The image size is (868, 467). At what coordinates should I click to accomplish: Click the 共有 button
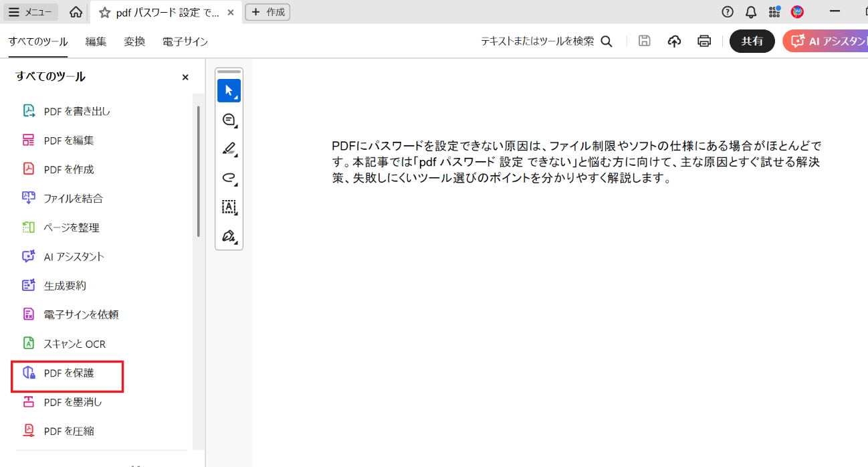point(752,41)
